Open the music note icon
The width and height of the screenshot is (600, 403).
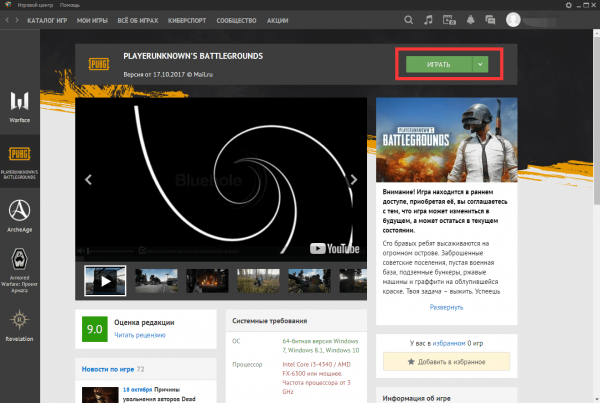tap(428, 20)
